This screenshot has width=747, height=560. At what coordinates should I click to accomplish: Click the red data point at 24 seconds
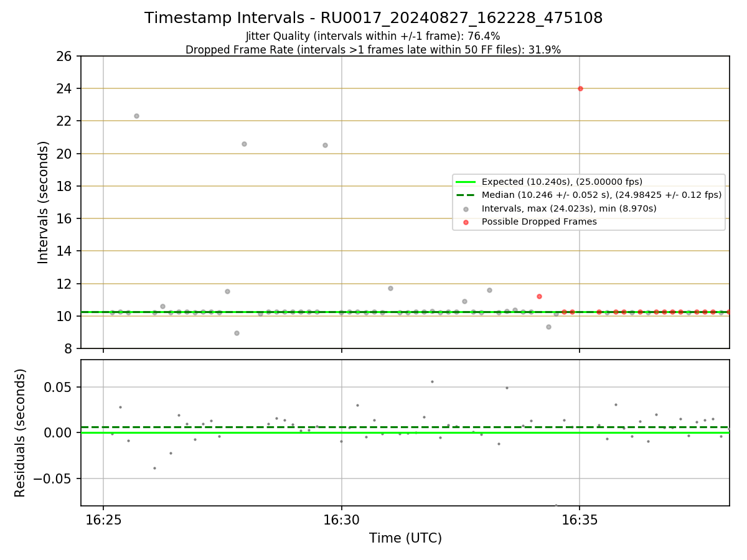pos(580,88)
